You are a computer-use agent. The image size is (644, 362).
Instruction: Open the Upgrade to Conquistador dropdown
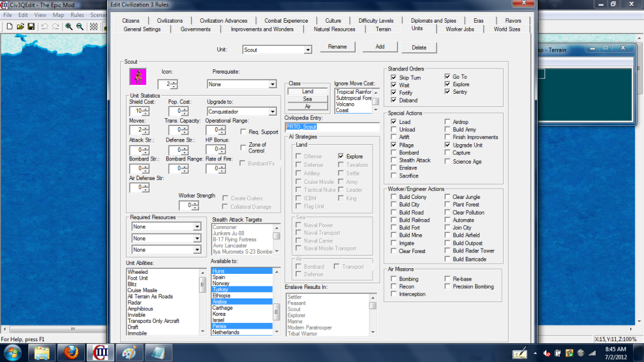[273, 111]
